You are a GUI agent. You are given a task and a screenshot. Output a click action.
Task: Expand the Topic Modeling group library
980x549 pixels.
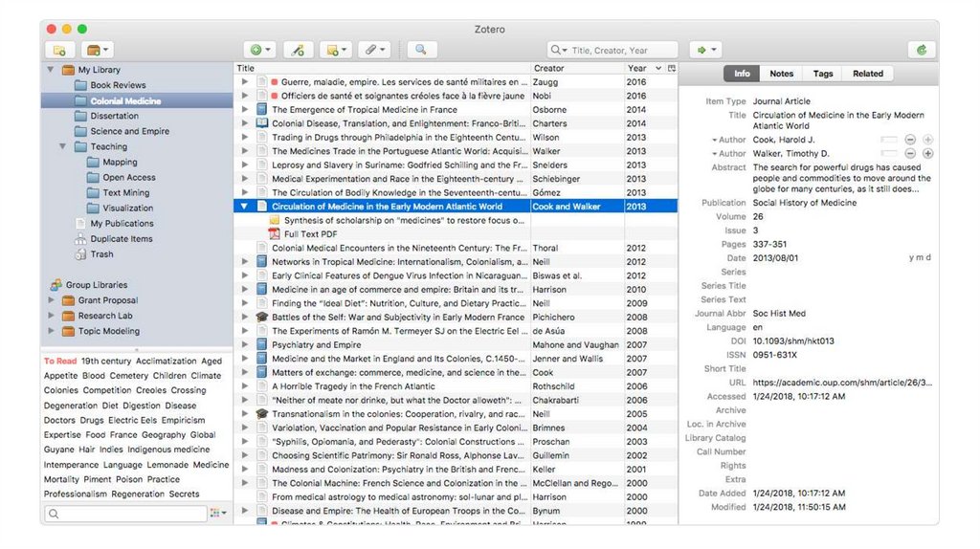click(52, 331)
